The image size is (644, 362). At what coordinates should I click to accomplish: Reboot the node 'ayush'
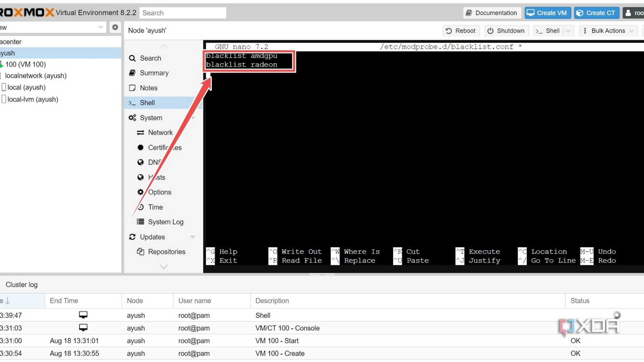click(461, 31)
